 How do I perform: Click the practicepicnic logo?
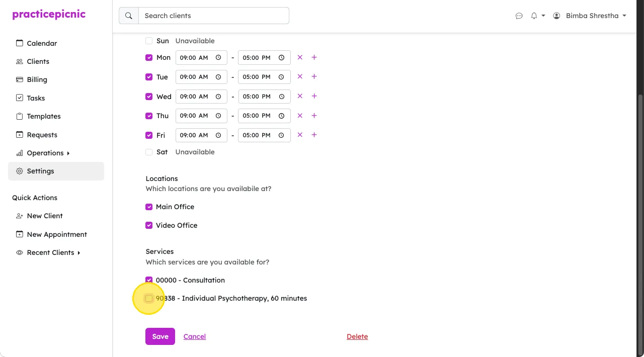click(49, 14)
